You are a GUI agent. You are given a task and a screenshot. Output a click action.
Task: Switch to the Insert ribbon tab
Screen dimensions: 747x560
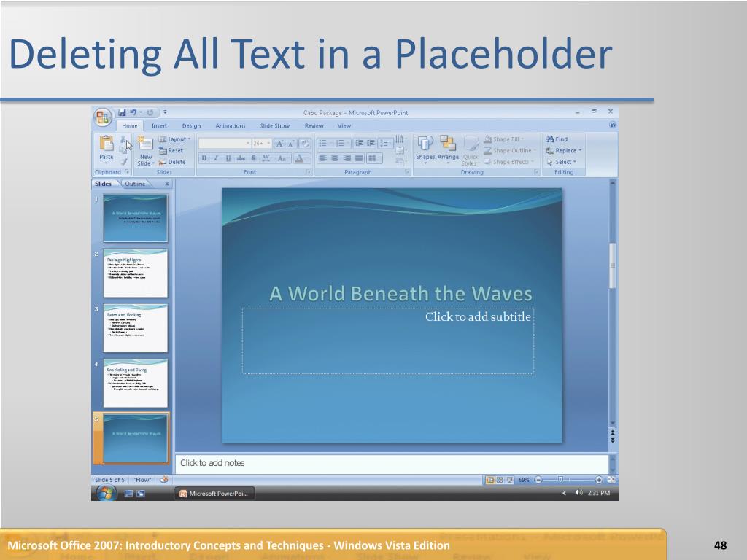click(159, 125)
